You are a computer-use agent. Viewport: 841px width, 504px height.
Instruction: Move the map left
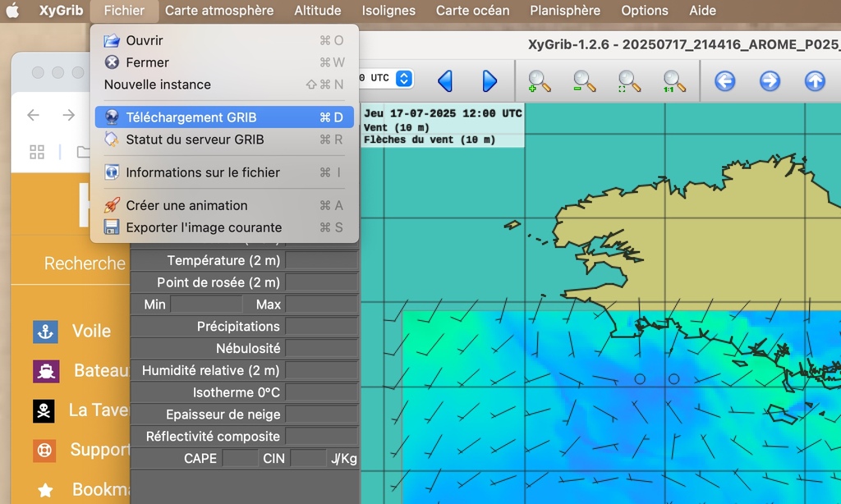pos(724,81)
